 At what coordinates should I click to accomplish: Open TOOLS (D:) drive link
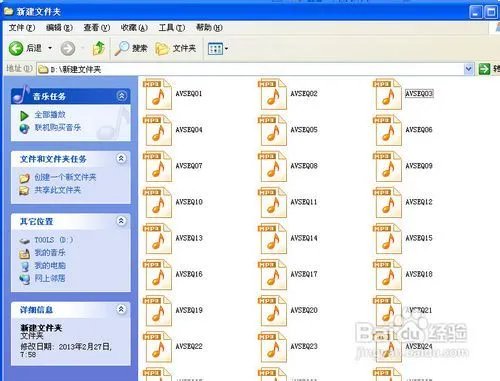pos(54,240)
